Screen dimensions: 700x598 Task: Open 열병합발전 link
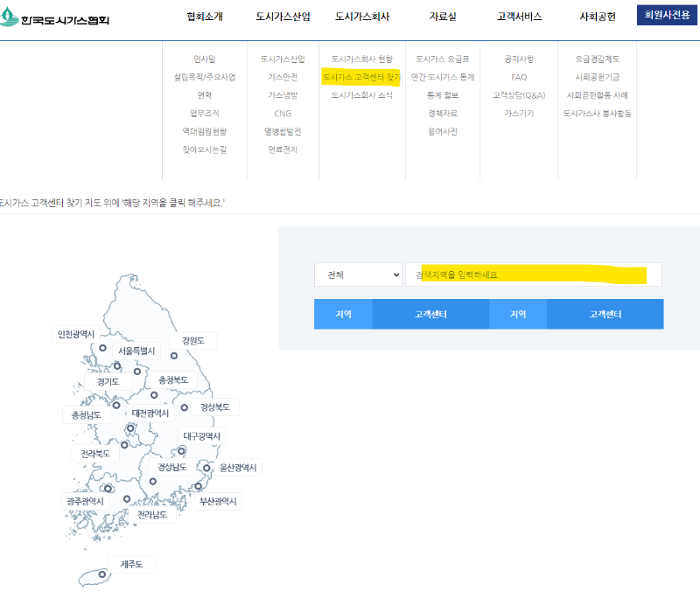(283, 131)
